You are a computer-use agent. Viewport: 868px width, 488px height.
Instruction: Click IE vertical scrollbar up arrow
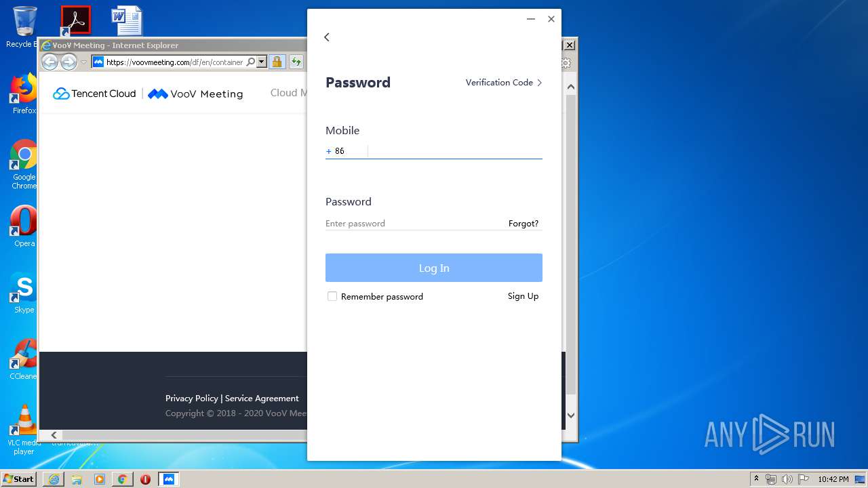point(571,87)
